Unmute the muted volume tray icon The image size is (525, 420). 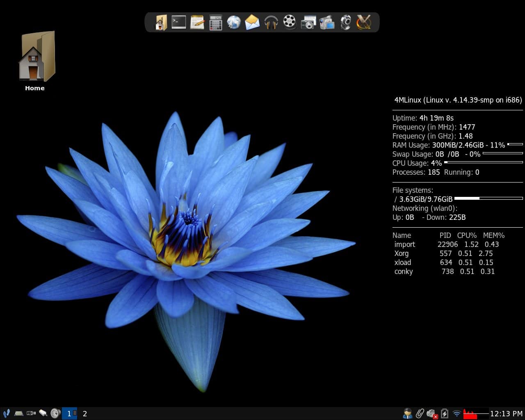[x=432, y=413]
